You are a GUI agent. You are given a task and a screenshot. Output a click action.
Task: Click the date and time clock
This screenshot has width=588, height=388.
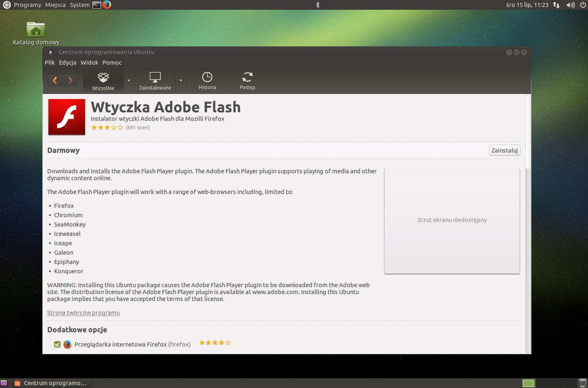click(x=527, y=5)
